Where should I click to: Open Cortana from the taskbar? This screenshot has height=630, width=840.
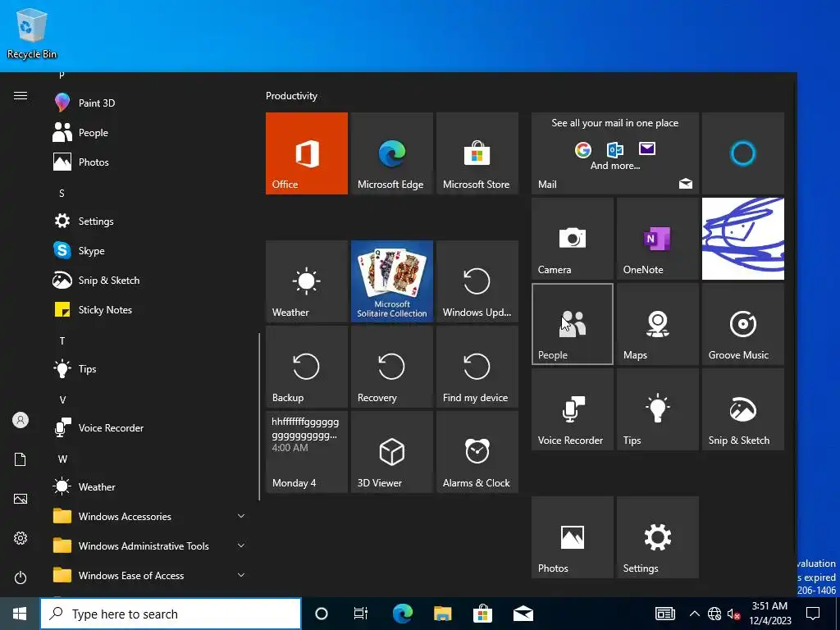(321, 614)
